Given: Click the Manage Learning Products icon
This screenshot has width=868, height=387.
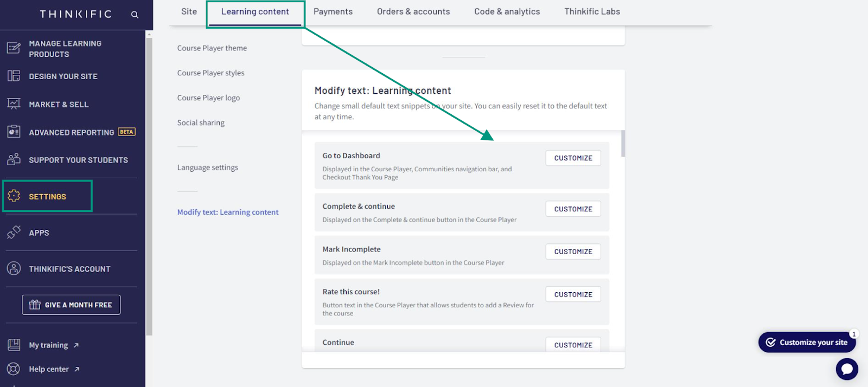Looking at the screenshot, I should [14, 48].
